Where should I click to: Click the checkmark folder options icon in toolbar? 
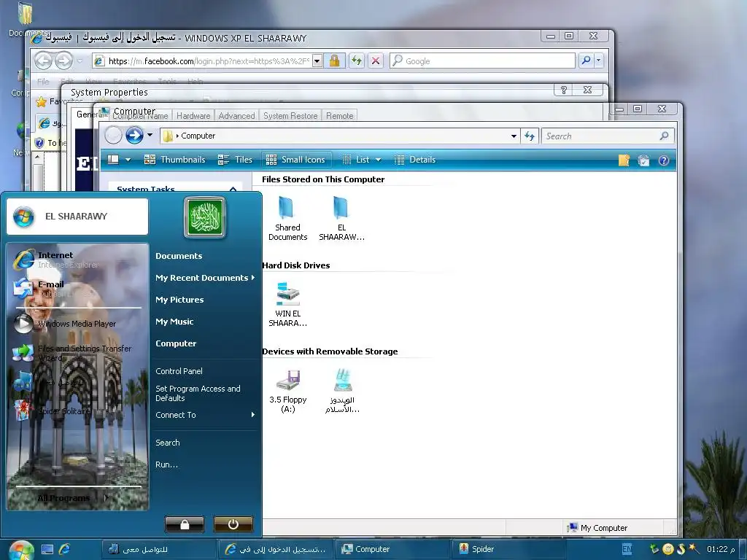pyautogui.click(x=643, y=160)
